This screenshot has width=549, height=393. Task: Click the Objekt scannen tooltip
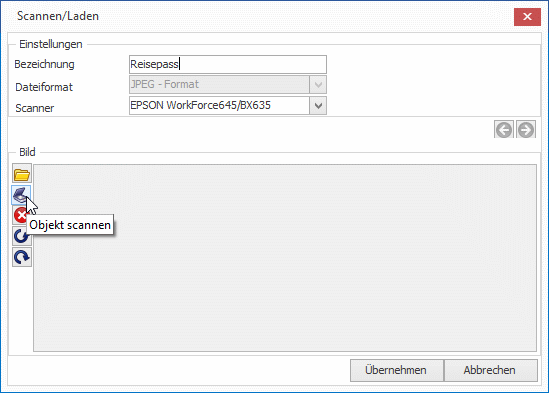[70, 225]
